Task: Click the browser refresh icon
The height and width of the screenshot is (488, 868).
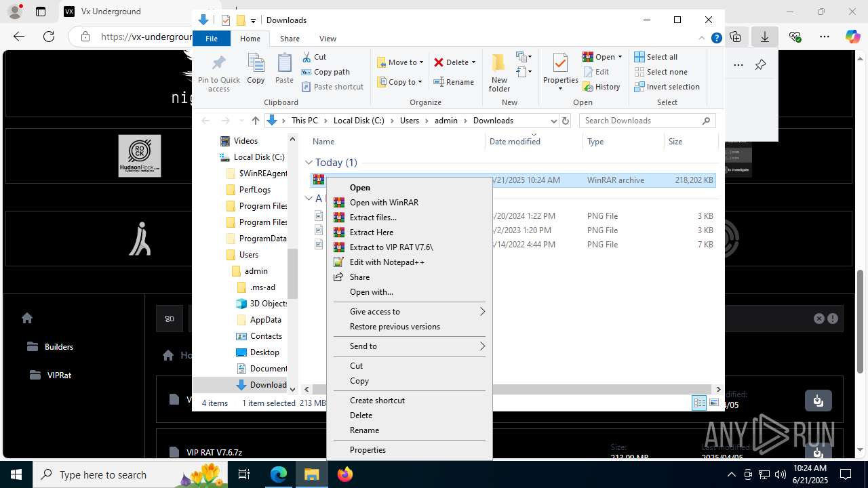Action: [48, 37]
